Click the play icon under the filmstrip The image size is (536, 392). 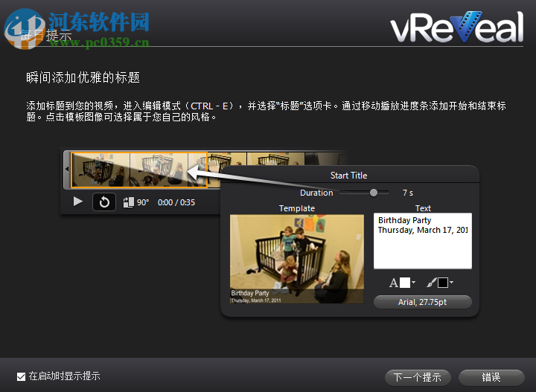78,202
